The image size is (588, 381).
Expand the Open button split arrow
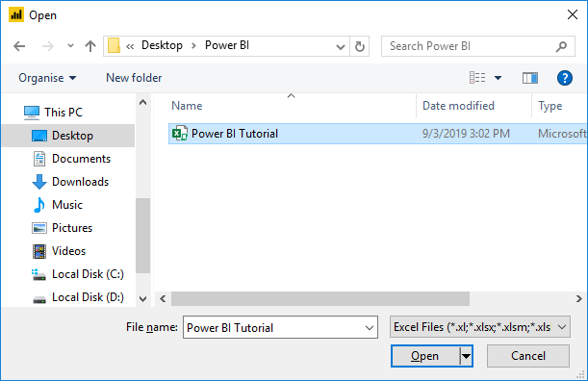pos(466,356)
